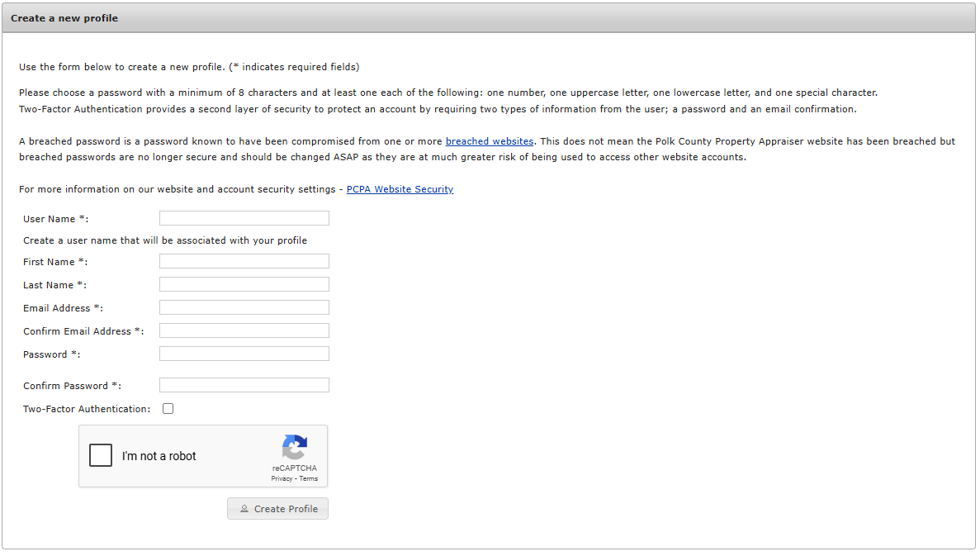Screen dimensions: 980x556
Task: Focus the Email Address field
Action: coord(244,307)
